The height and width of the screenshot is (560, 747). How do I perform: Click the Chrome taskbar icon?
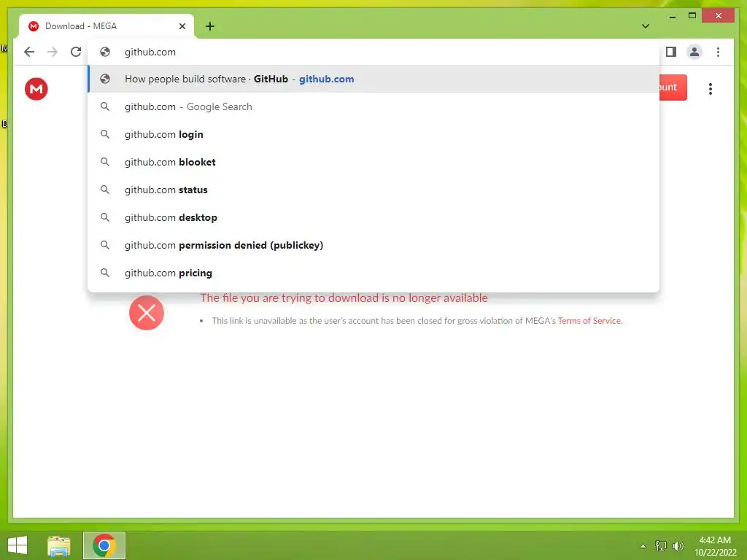coord(104,545)
